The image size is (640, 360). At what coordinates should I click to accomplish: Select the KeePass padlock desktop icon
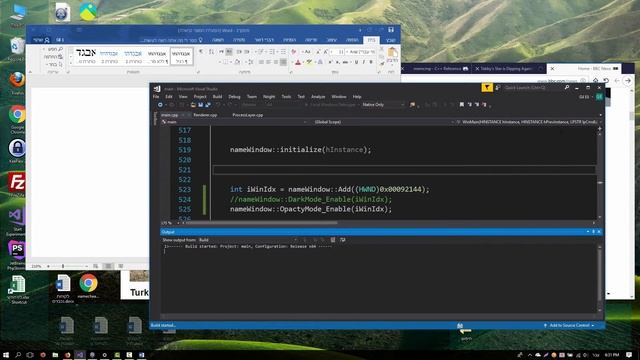click(x=17, y=150)
